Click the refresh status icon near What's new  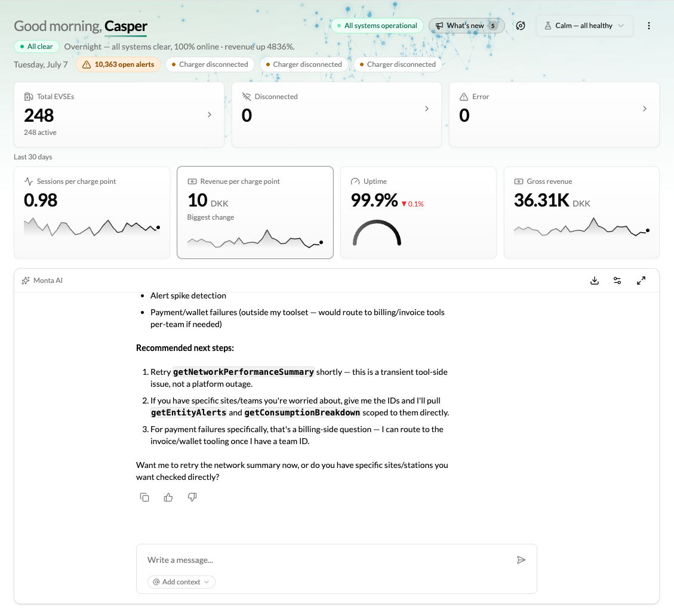(x=521, y=26)
